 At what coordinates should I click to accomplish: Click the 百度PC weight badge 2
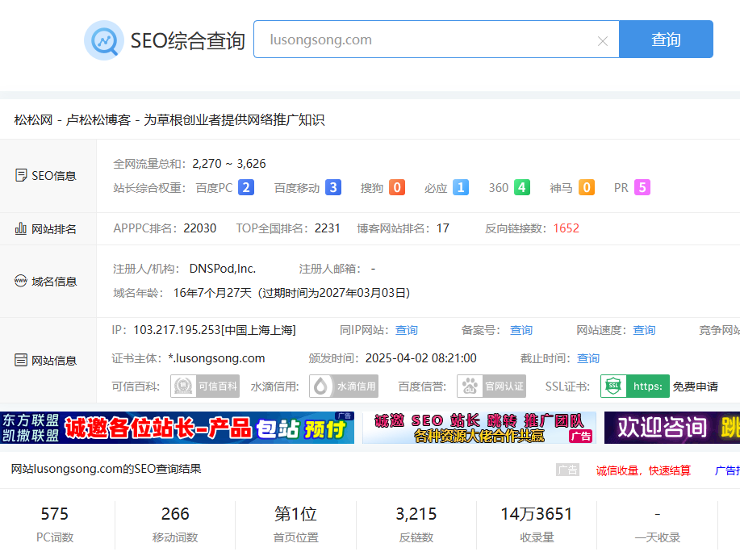(x=246, y=188)
